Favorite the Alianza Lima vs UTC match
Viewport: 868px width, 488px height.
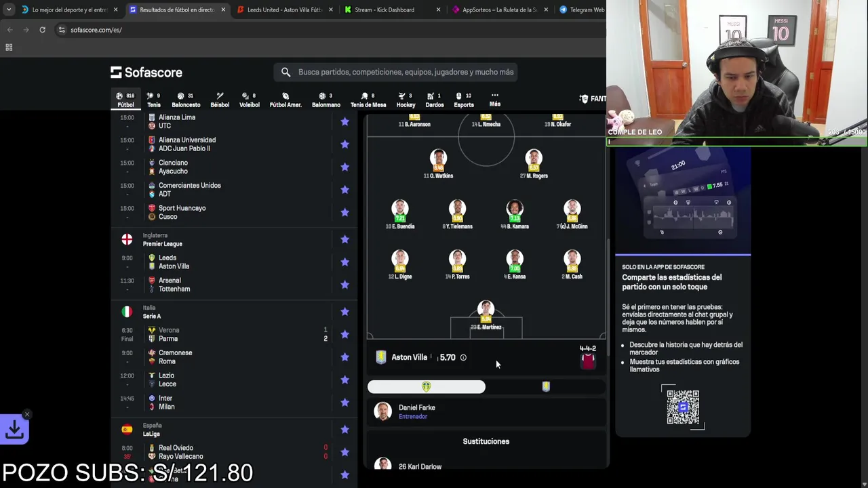click(x=344, y=121)
